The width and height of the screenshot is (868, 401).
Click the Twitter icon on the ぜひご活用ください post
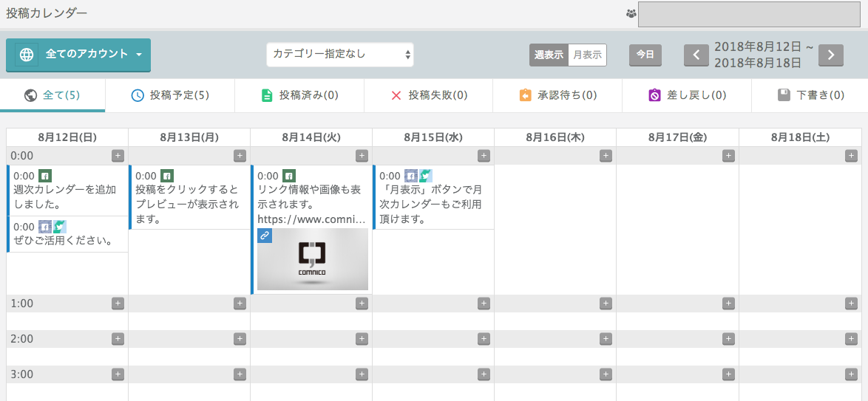click(x=60, y=226)
